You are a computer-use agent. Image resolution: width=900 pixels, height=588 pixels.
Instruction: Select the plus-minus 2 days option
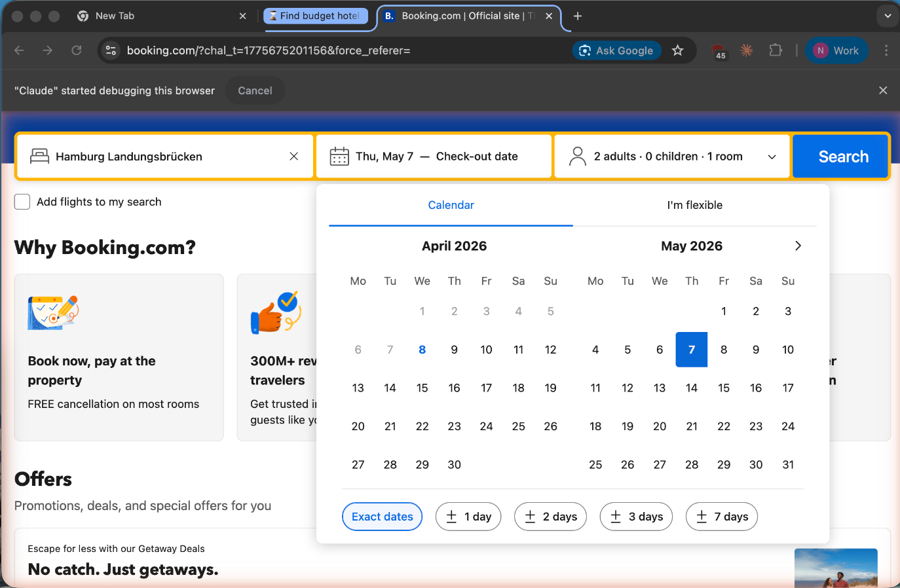point(550,517)
